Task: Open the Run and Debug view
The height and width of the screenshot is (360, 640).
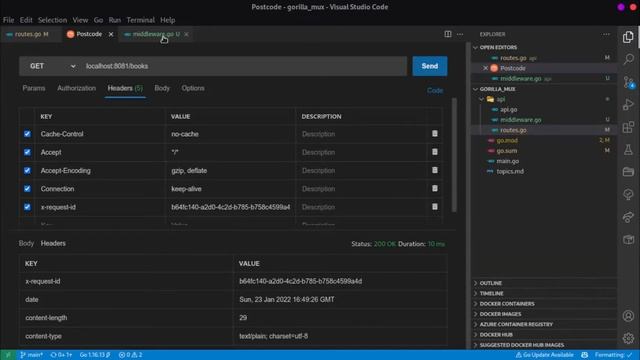Action: tap(628, 104)
